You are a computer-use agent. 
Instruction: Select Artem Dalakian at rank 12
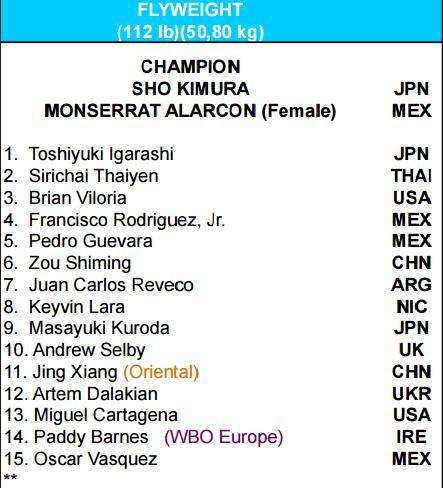(95, 394)
